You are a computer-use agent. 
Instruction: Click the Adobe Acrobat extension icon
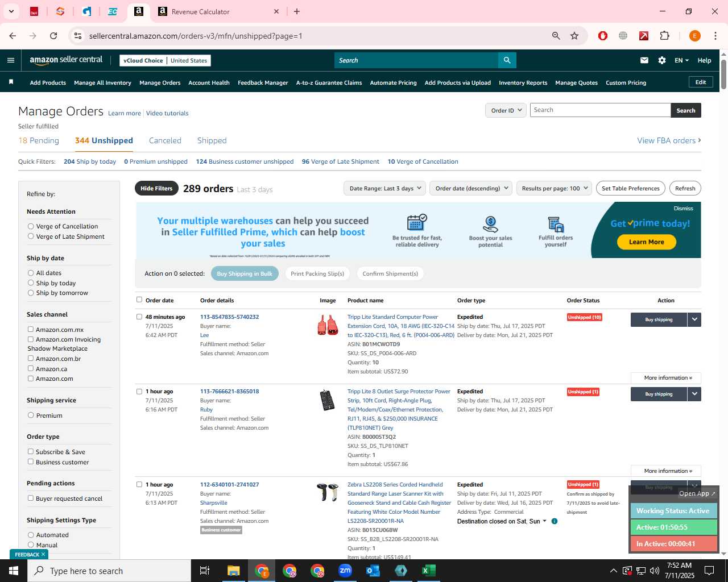(x=644, y=36)
